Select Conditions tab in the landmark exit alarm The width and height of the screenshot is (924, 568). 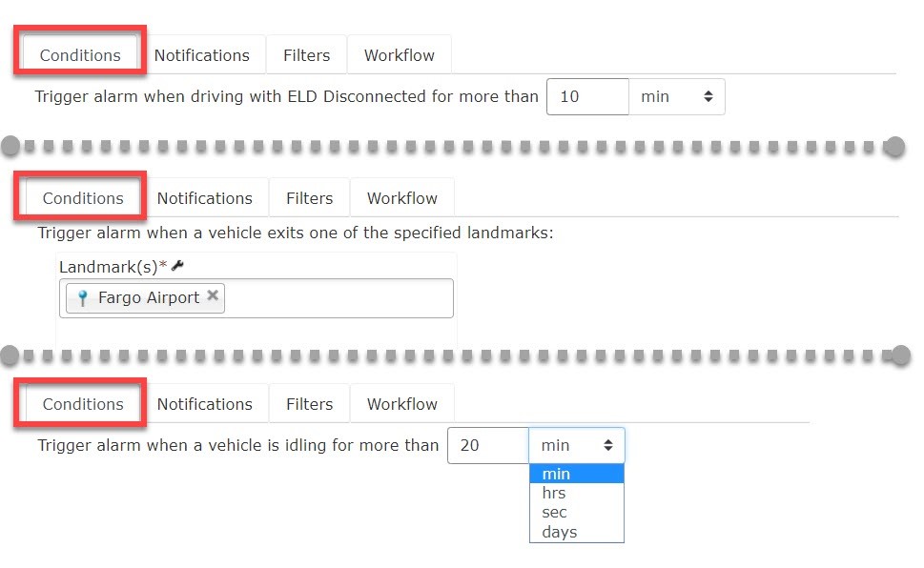(83, 198)
